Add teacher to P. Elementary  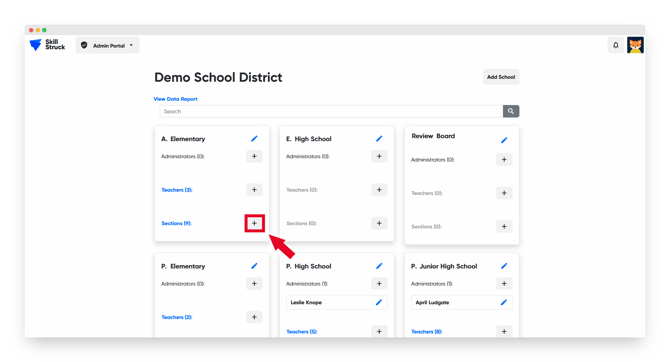coord(254,317)
